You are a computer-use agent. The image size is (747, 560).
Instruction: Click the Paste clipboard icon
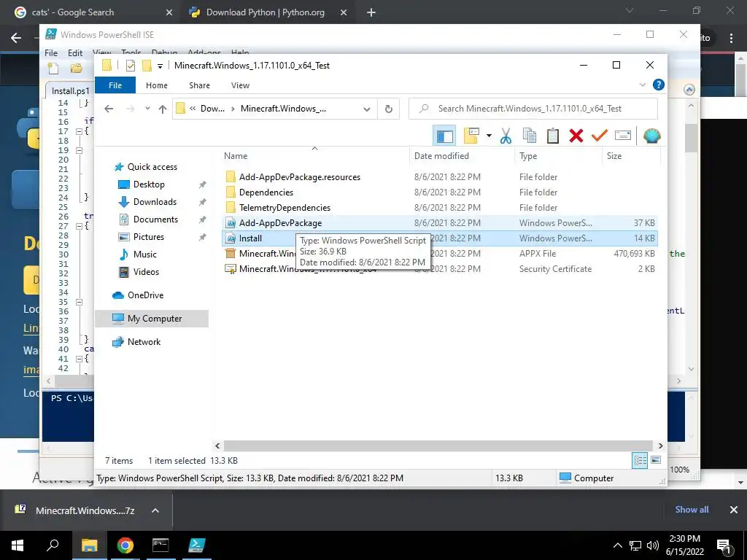pos(553,136)
